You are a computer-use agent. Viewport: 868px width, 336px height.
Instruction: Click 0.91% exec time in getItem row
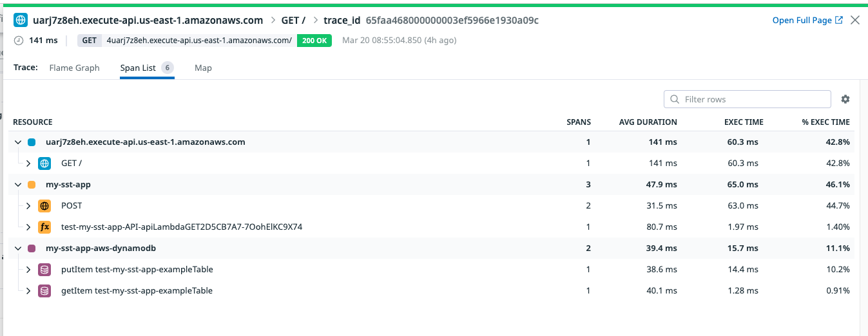tap(837, 291)
